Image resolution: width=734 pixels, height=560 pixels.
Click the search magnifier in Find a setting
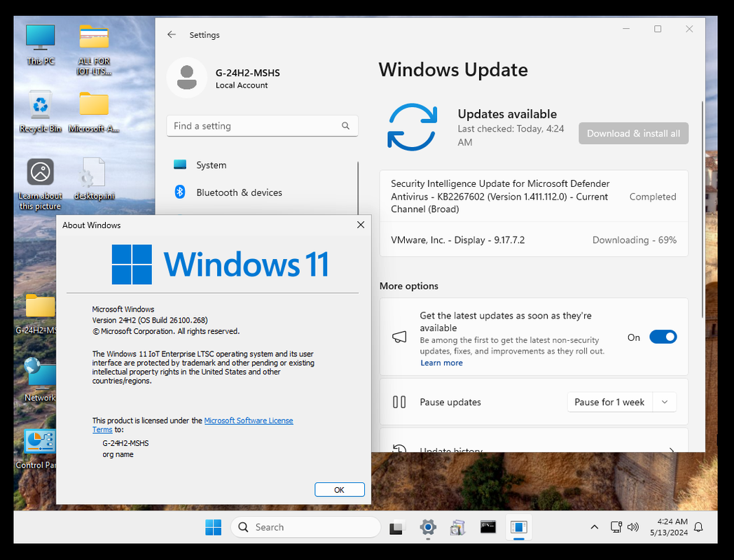[345, 126]
